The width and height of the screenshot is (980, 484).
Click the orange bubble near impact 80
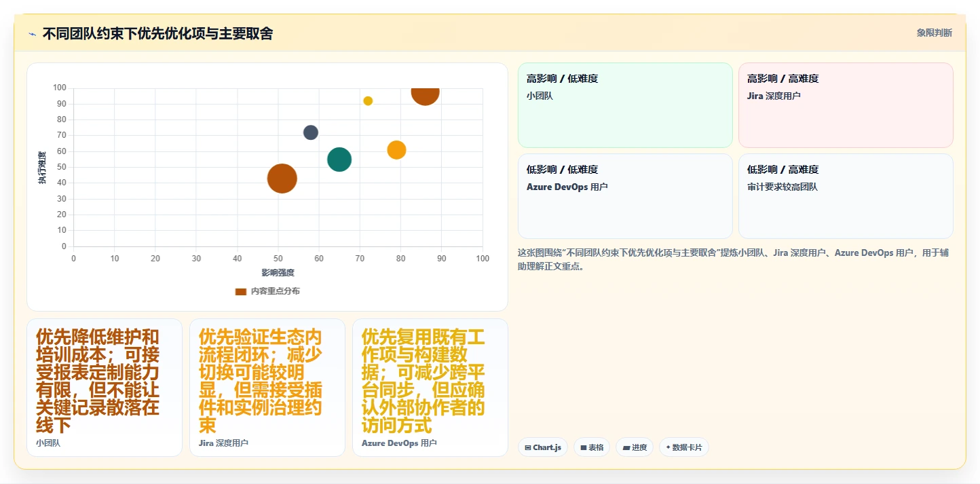click(x=396, y=150)
